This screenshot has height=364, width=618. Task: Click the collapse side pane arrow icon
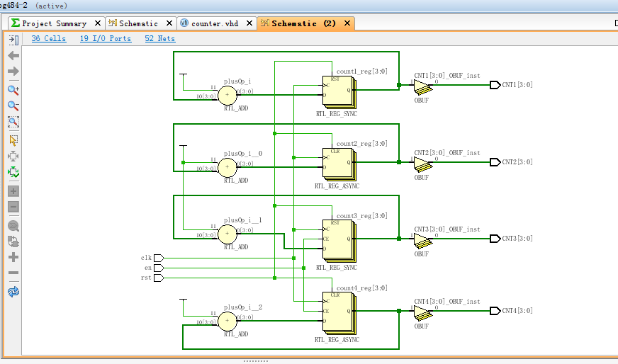tap(13, 40)
